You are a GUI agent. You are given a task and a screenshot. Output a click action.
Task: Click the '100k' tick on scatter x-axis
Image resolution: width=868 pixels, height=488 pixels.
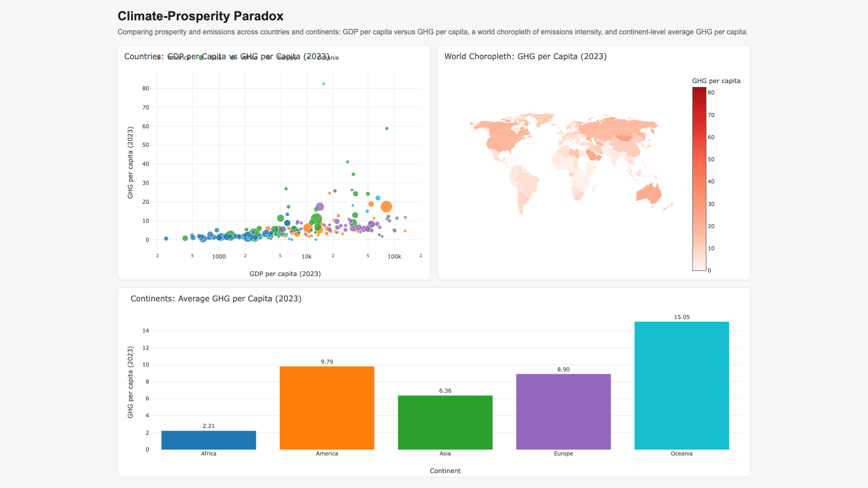coord(394,257)
